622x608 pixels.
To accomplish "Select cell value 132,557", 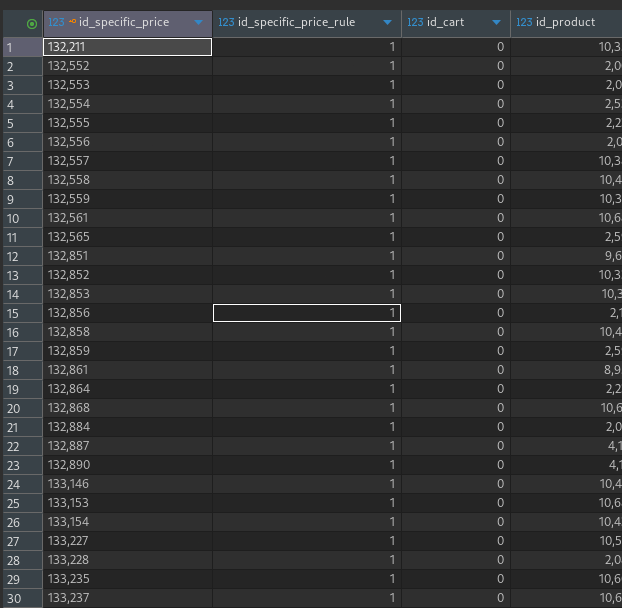I will click(128, 161).
